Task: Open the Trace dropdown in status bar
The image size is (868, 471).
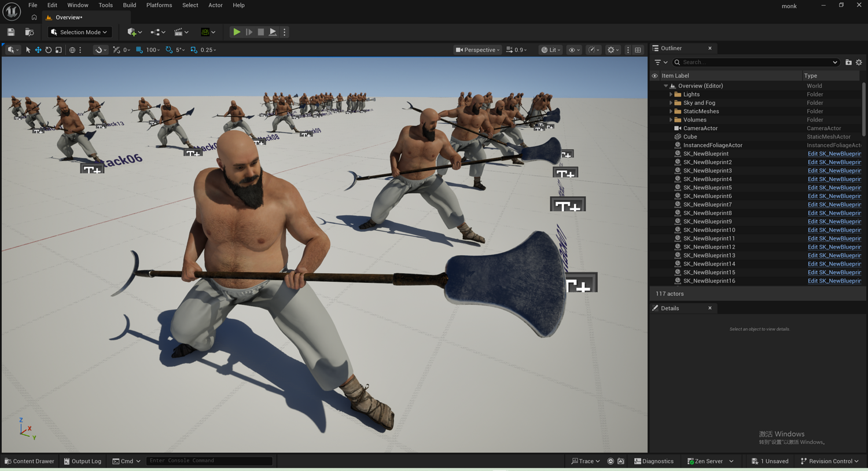Action: click(586, 461)
